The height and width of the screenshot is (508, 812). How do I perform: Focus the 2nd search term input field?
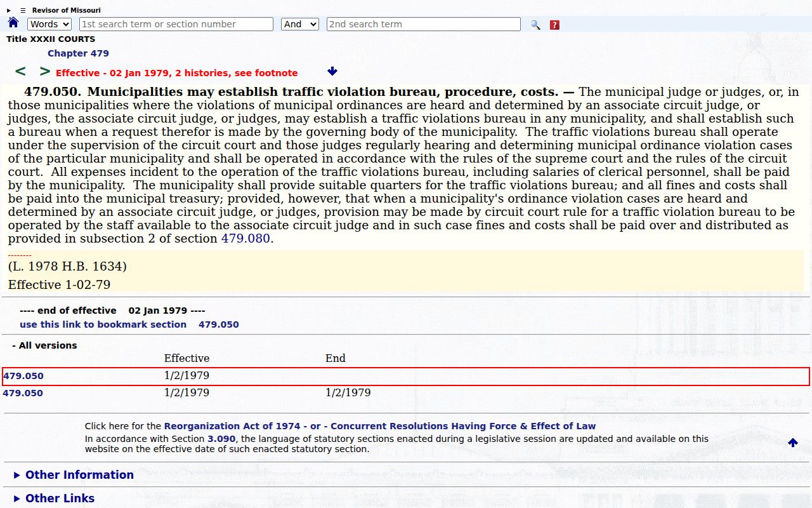(424, 24)
